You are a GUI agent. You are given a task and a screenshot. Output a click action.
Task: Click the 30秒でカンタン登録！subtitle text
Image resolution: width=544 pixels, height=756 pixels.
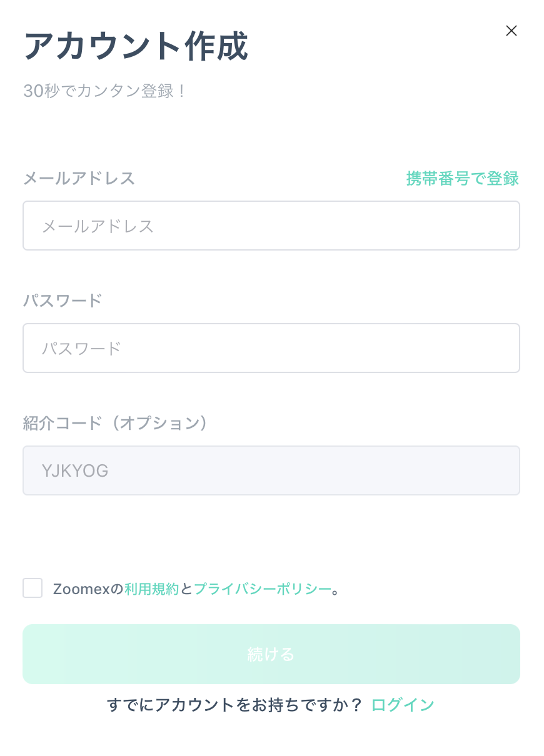(x=105, y=91)
